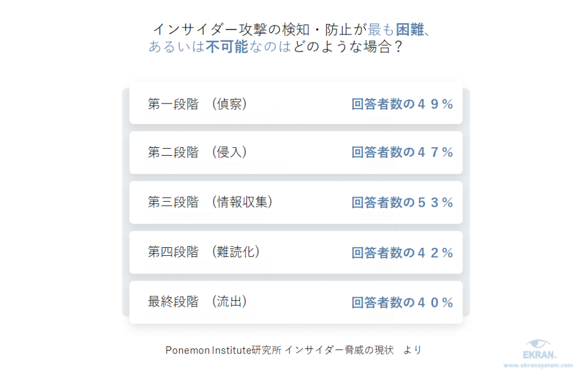
Task: Select the 第二段階 (侵入) row
Action: pos(296,152)
